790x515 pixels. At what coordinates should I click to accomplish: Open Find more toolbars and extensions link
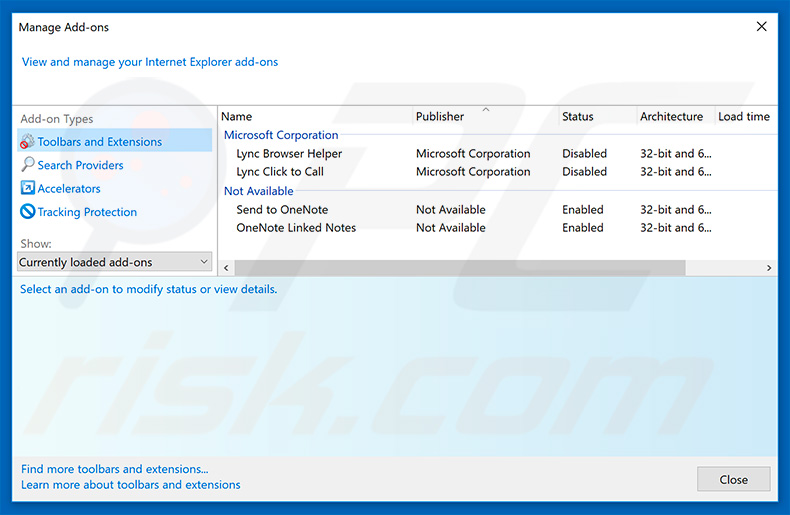coord(115,469)
